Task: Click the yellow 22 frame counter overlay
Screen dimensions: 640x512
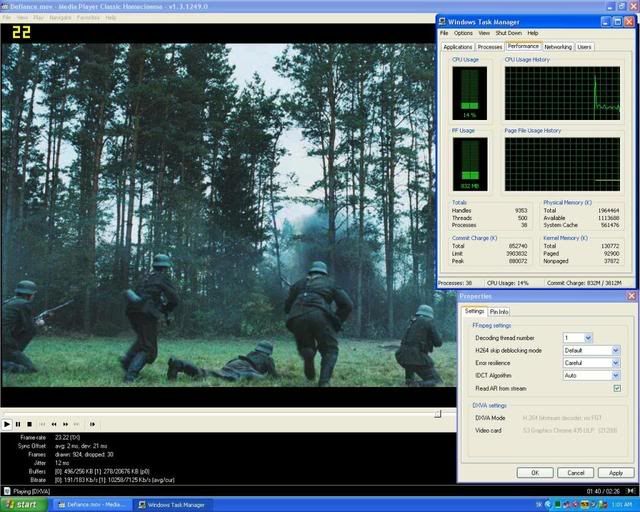Action: pos(21,32)
